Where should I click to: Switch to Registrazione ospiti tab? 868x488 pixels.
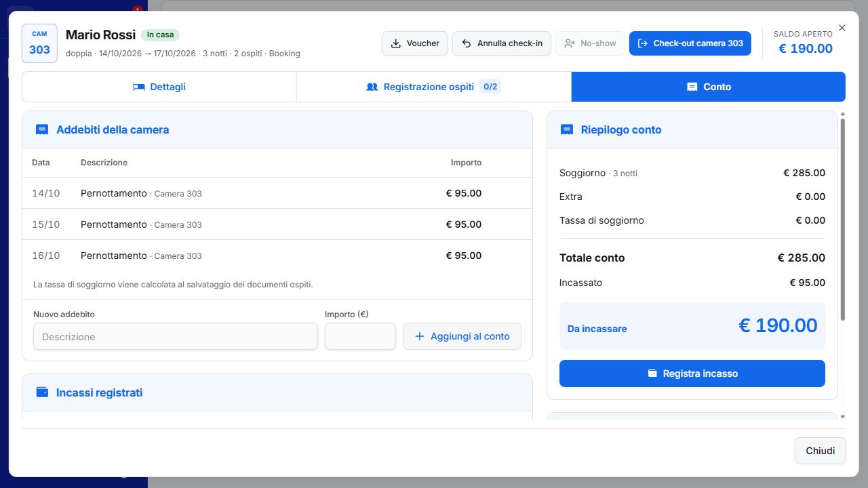pyautogui.click(x=434, y=87)
